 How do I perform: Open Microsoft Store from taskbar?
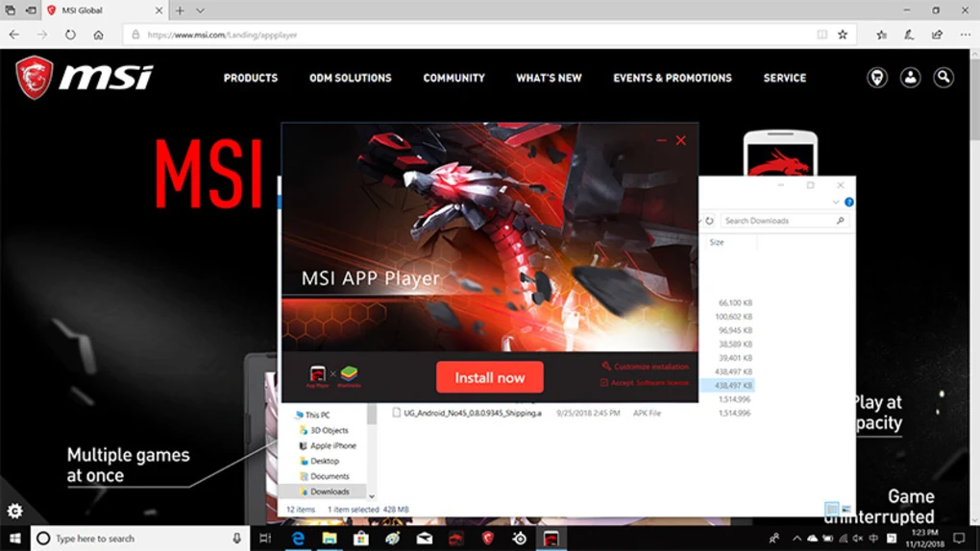(360, 539)
